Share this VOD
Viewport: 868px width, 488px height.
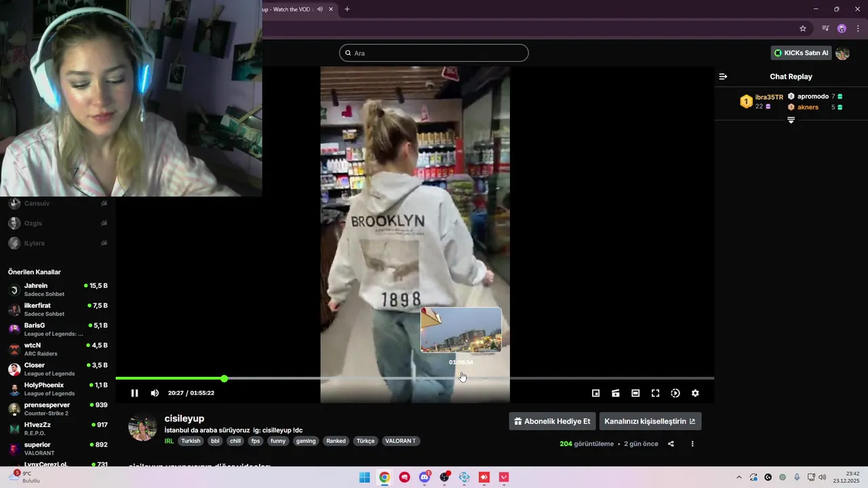[671, 444]
